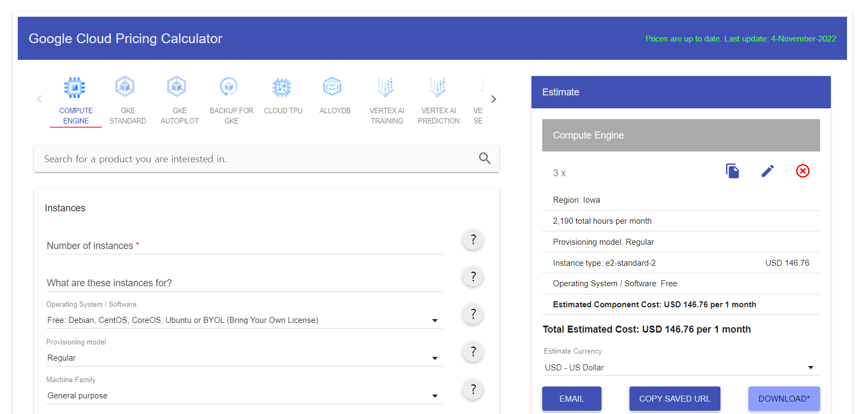The height and width of the screenshot is (414, 868).
Task: Click the 'Region: Iowa' row
Action: tap(681, 200)
